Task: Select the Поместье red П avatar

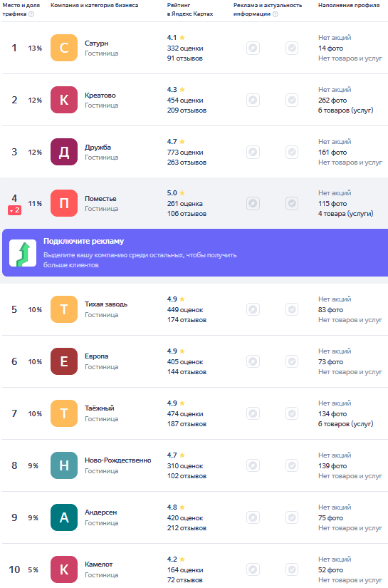Action: click(64, 203)
